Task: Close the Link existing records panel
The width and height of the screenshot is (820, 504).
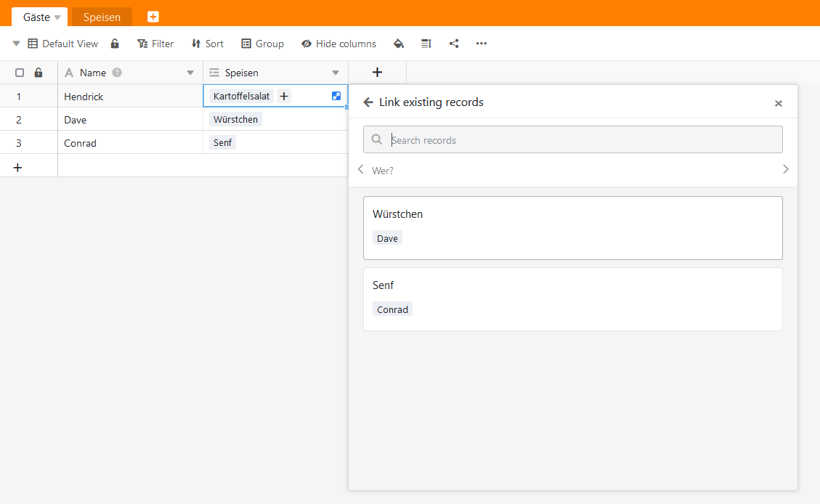Action: (x=779, y=103)
